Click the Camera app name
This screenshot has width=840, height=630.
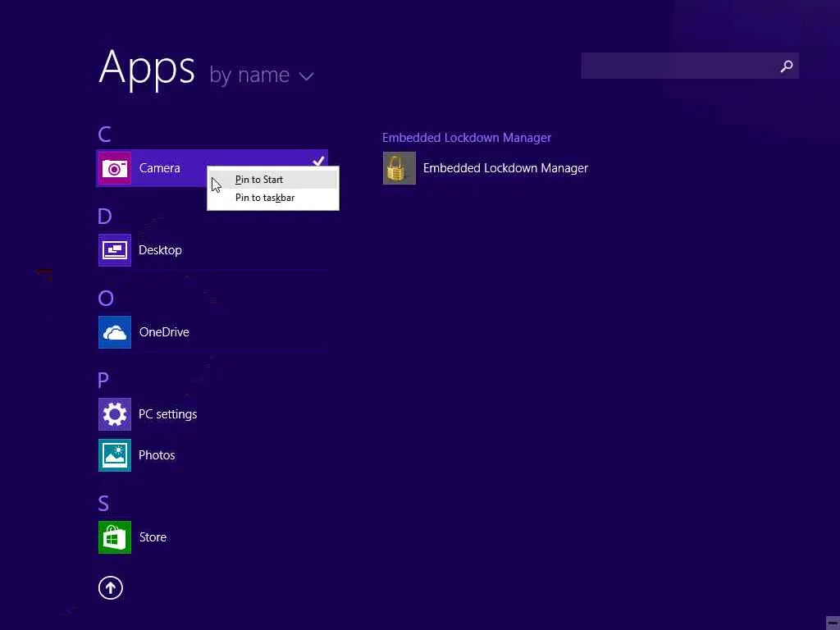[x=159, y=168]
